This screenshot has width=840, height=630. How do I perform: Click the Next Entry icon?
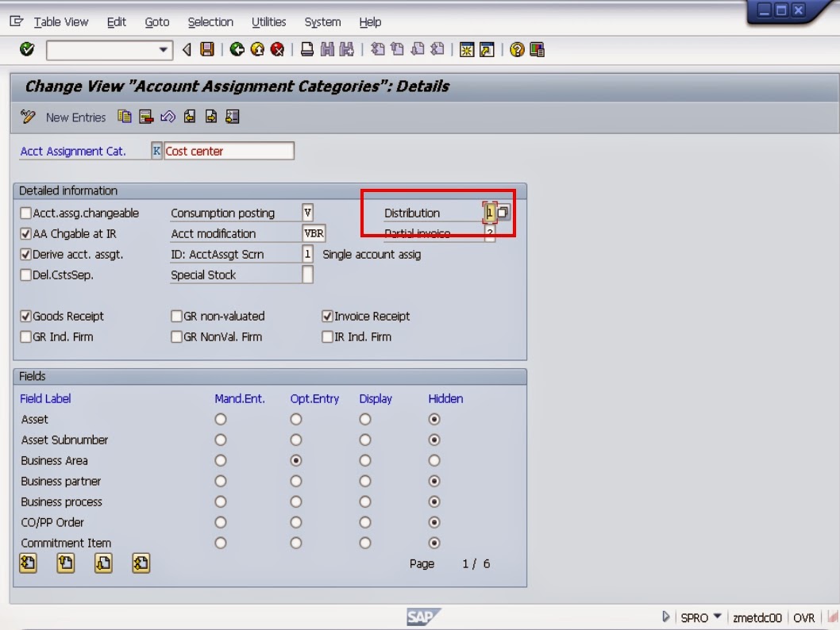tap(211, 117)
